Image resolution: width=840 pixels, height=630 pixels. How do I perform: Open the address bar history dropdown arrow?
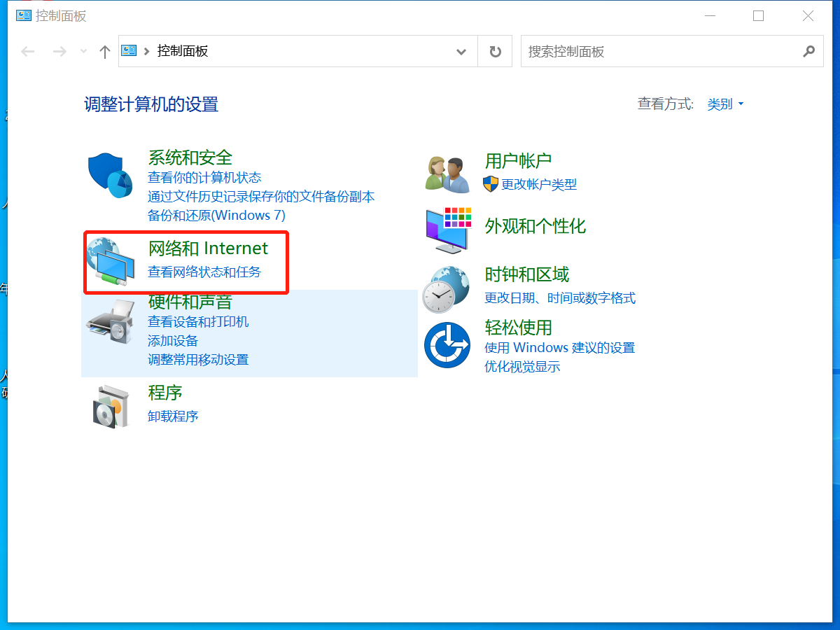[461, 52]
